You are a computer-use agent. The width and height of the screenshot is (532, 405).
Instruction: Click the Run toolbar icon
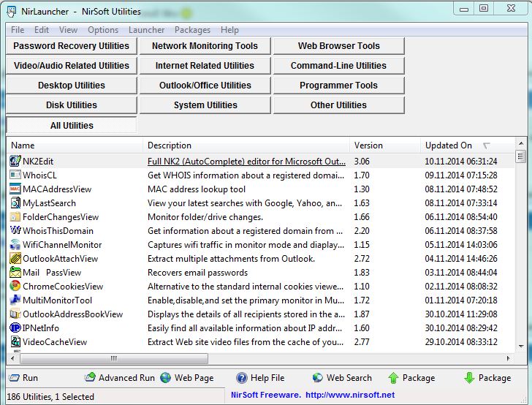point(14,378)
